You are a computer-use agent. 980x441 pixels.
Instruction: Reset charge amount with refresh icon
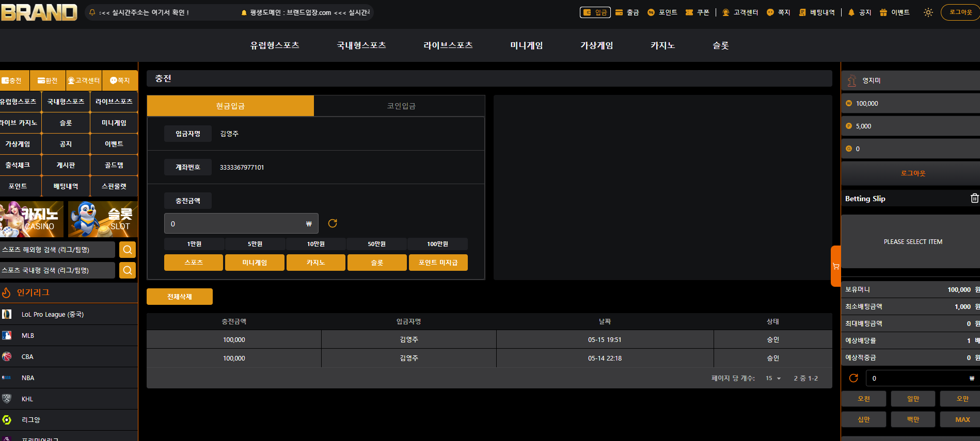click(x=333, y=223)
